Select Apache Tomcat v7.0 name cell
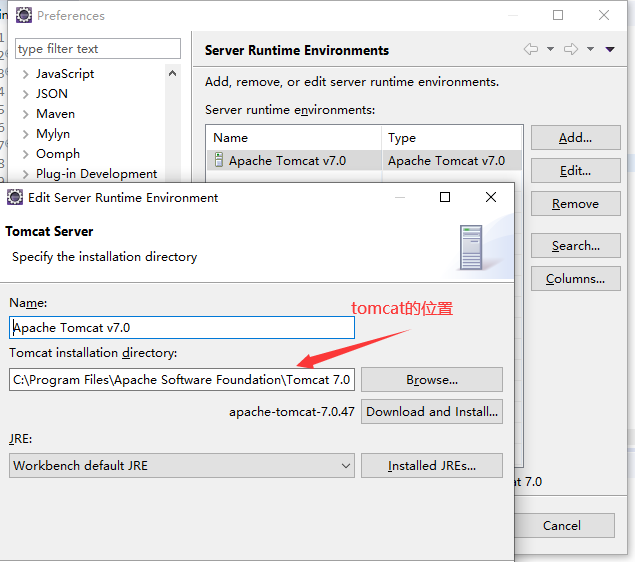Image resolution: width=635 pixels, height=562 pixels. click(x=294, y=160)
